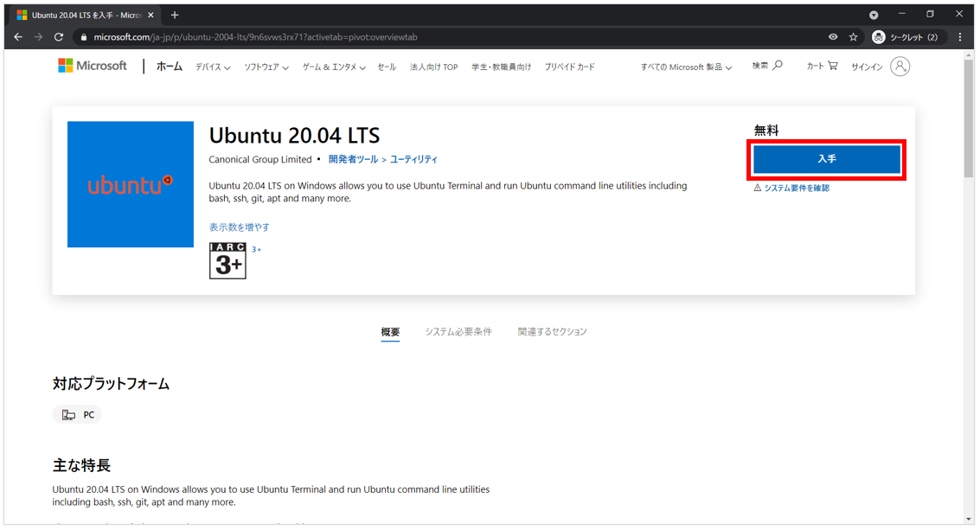Close the Ubuntu 20.04 LTS tab
Viewport: 980px width, 530px height.
pos(151,15)
